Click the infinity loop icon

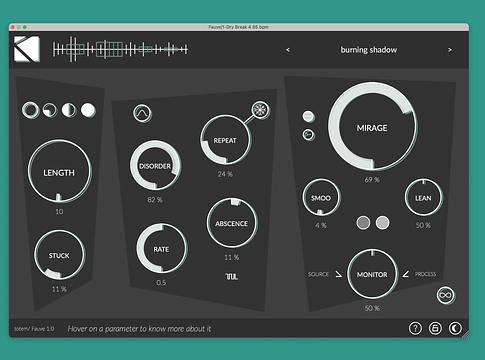point(446,295)
